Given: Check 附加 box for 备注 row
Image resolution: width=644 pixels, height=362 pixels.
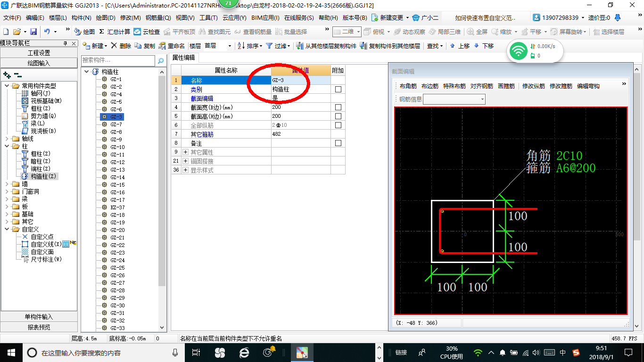Looking at the screenshot, I should 338,143.
